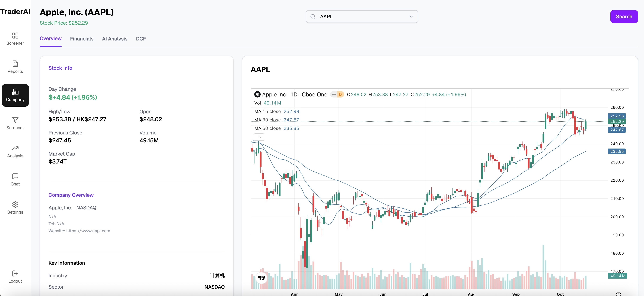Open the AI Analysis tab

coord(115,39)
